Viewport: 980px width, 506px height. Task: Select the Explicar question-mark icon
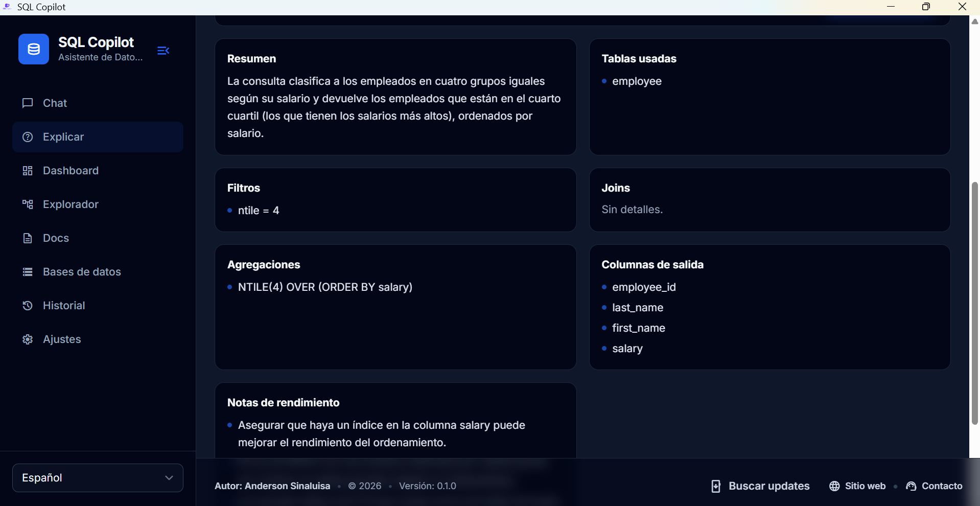28,136
